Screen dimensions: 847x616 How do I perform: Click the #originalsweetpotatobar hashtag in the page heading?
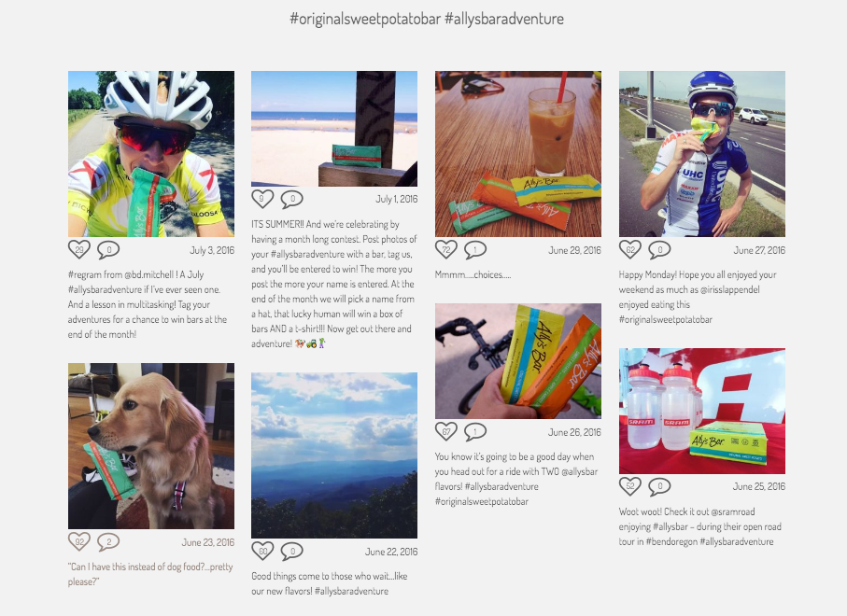[x=365, y=19]
